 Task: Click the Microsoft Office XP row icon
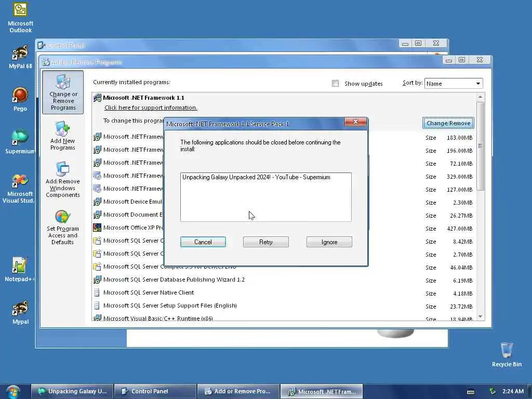(x=97, y=228)
